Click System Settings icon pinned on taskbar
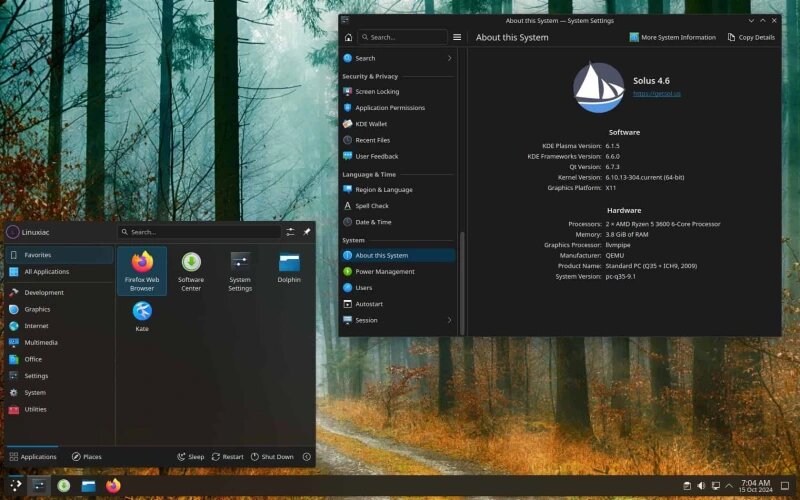 (x=39, y=485)
